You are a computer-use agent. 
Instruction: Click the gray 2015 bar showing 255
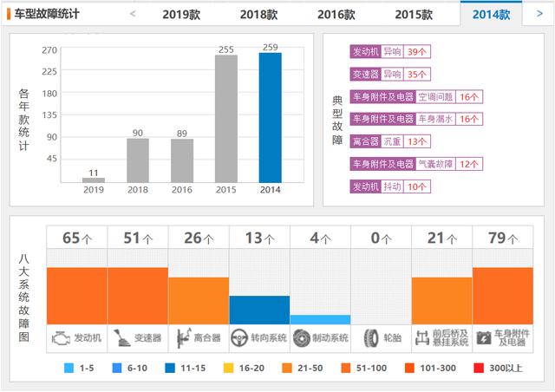pyautogui.click(x=226, y=119)
